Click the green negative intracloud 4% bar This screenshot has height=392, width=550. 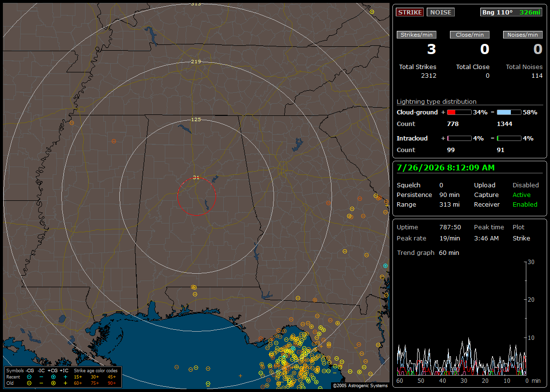click(x=509, y=139)
